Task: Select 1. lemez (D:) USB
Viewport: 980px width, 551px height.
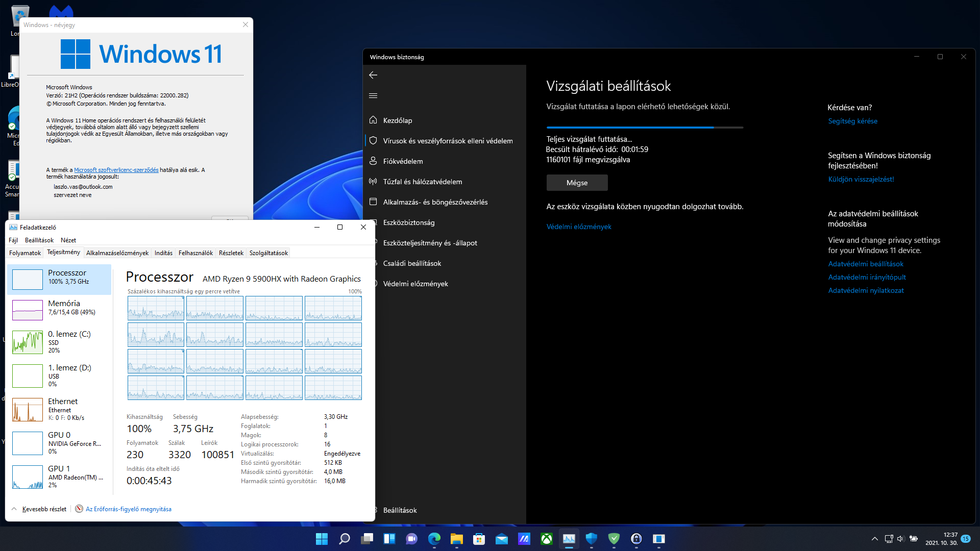Action: pos(59,375)
